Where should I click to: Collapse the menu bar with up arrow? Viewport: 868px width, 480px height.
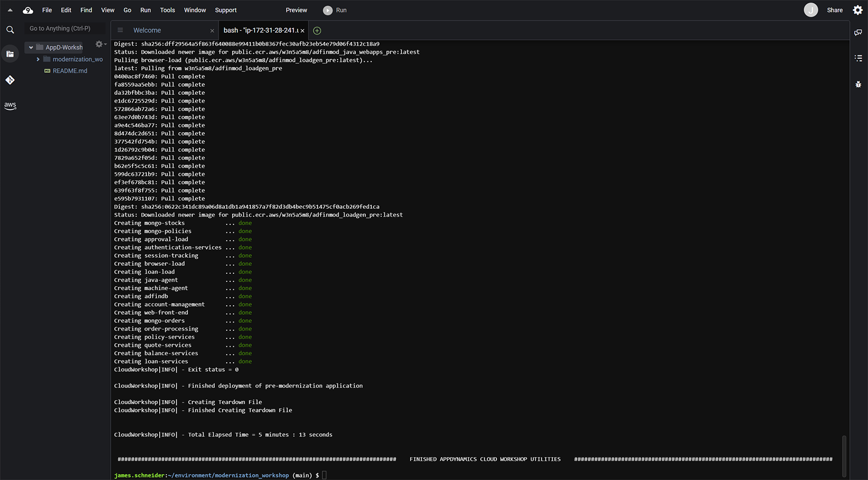point(10,10)
